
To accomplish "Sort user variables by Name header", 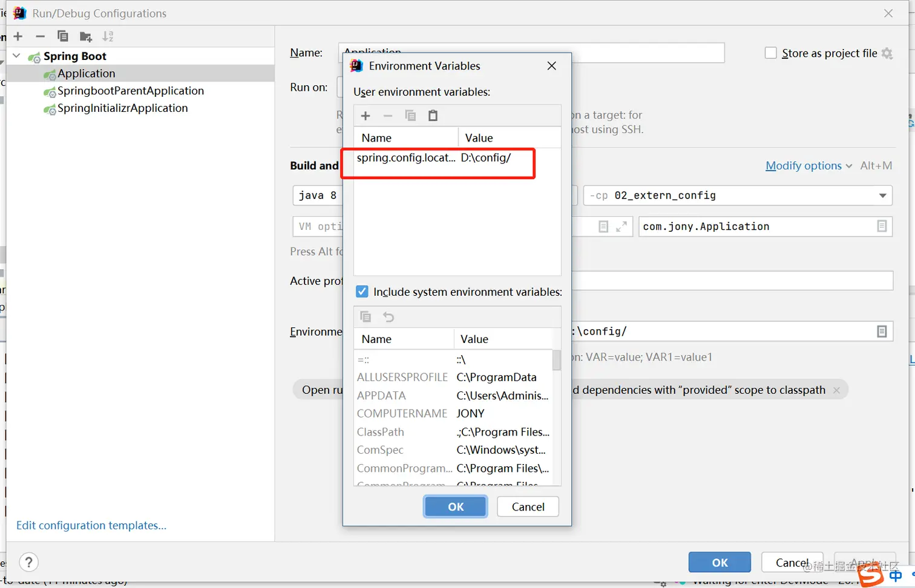I will [x=406, y=138].
